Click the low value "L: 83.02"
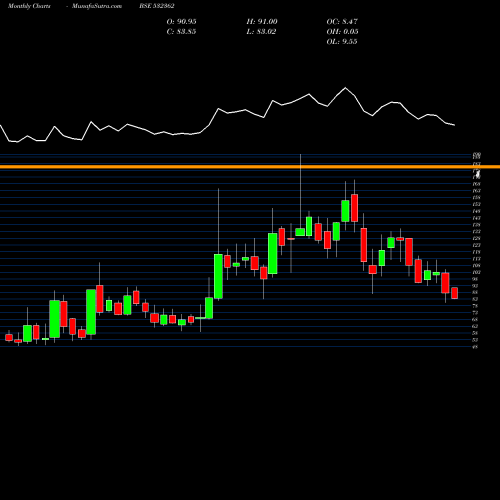Image resolution: width=500 pixels, height=500 pixels. pyautogui.click(x=261, y=32)
